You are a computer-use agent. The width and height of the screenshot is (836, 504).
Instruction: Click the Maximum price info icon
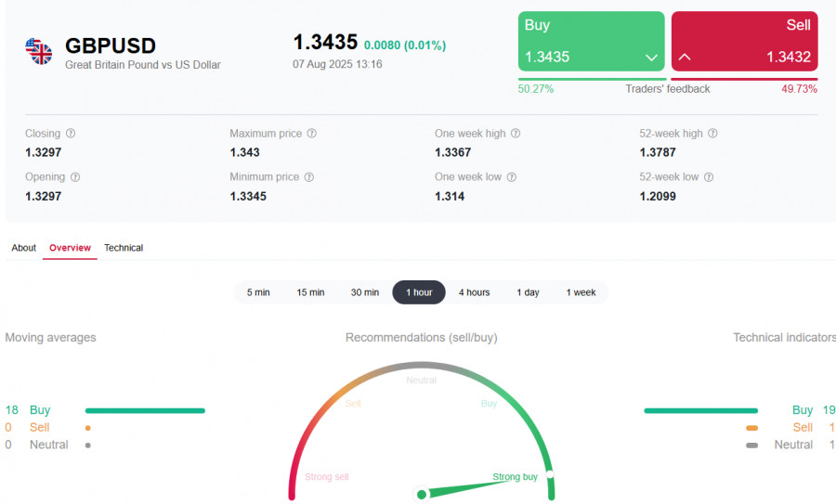pos(312,133)
